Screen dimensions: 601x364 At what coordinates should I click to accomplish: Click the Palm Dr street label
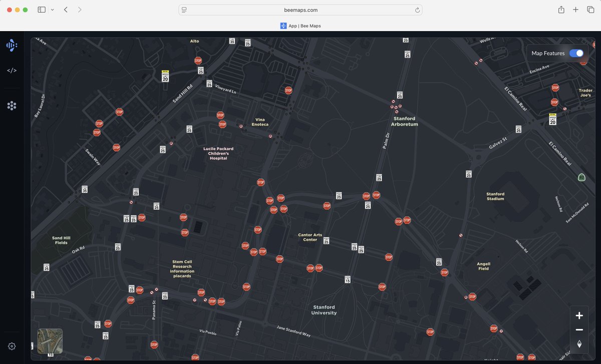(386, 140)
